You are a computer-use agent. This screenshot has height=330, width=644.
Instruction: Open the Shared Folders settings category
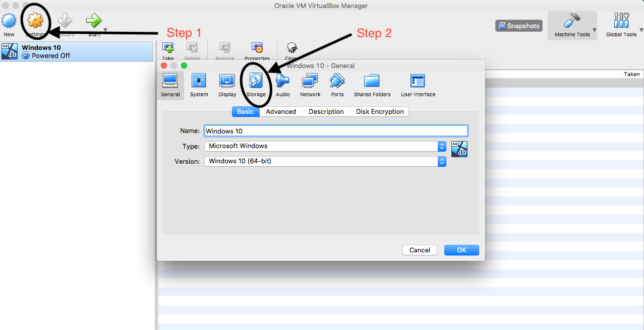[372, 85]
